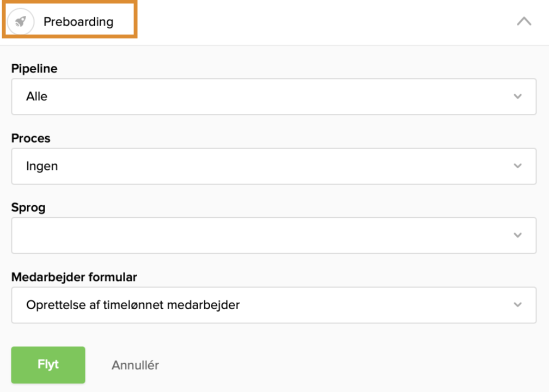Collapse the Preboarding section with the chevron
This screenshot has height=392, width=549.
click(523, 22)
